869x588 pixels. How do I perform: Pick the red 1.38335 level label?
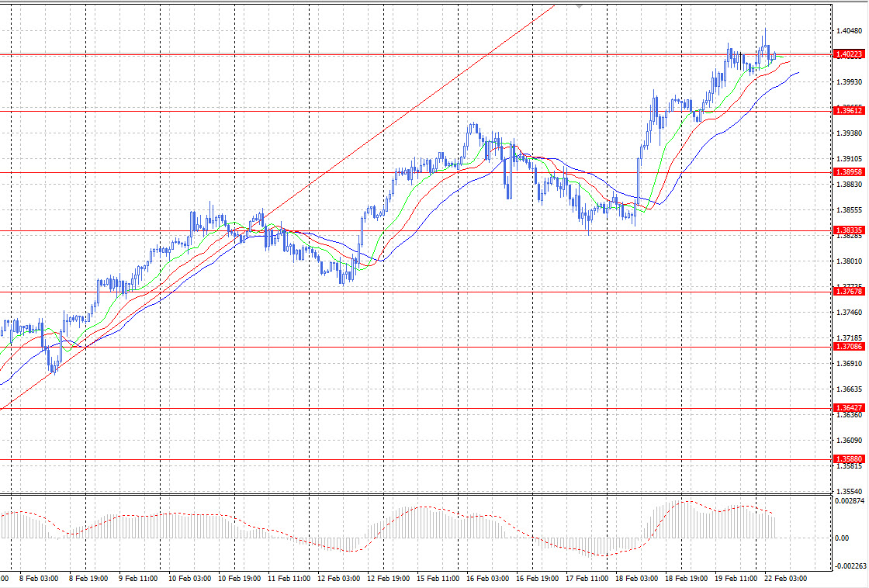click(849, 230)
